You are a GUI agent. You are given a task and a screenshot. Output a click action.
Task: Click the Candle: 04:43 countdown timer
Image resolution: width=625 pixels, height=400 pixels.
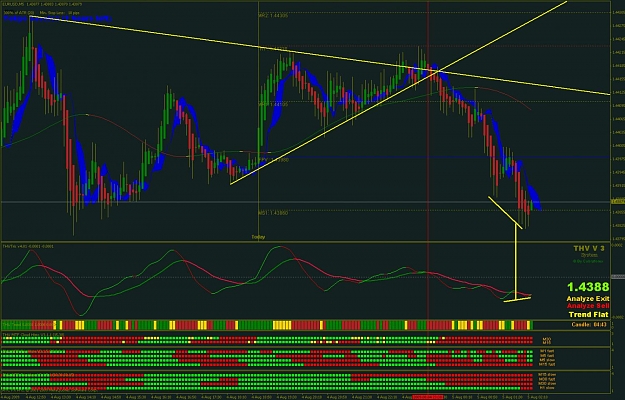point(589,325)
